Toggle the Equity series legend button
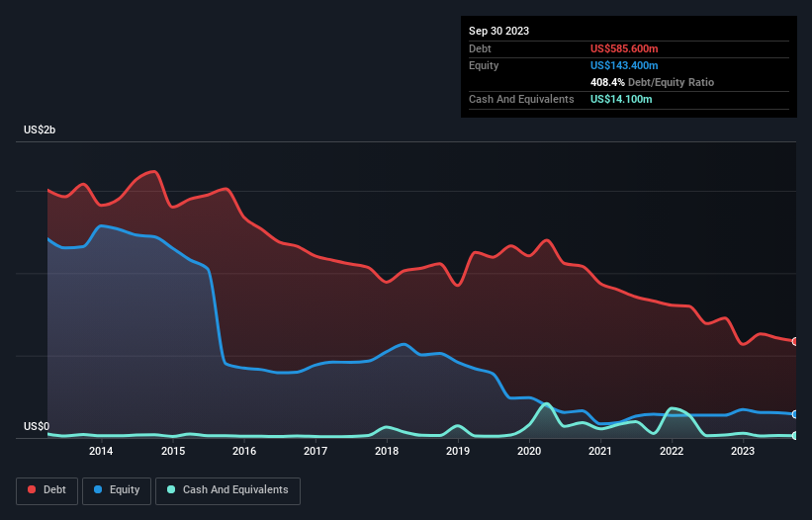This screenshot has height=520, width=812. pos(117,490)
